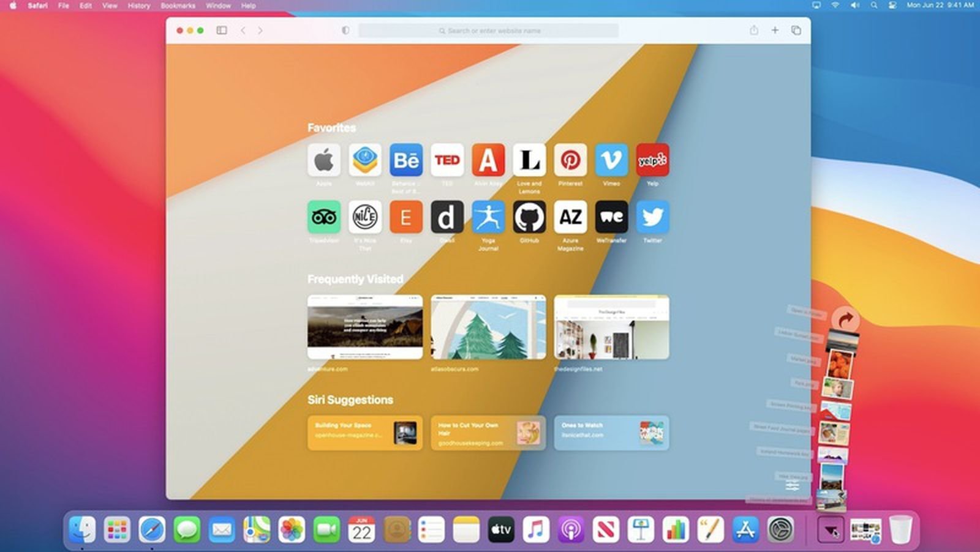Open the adventure.com frequently visited thumbnail
The height and width of the screenshot is (552, 980).
pos(365,327)
